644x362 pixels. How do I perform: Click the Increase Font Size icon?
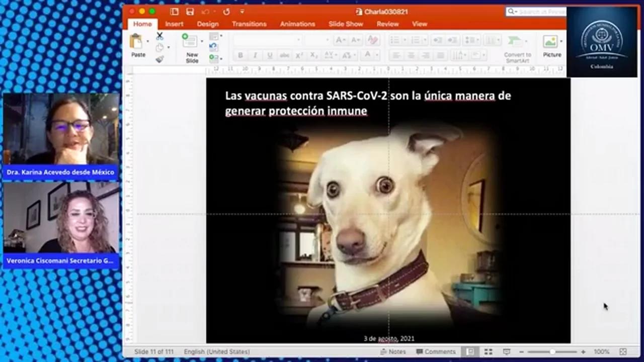[340, 40]
